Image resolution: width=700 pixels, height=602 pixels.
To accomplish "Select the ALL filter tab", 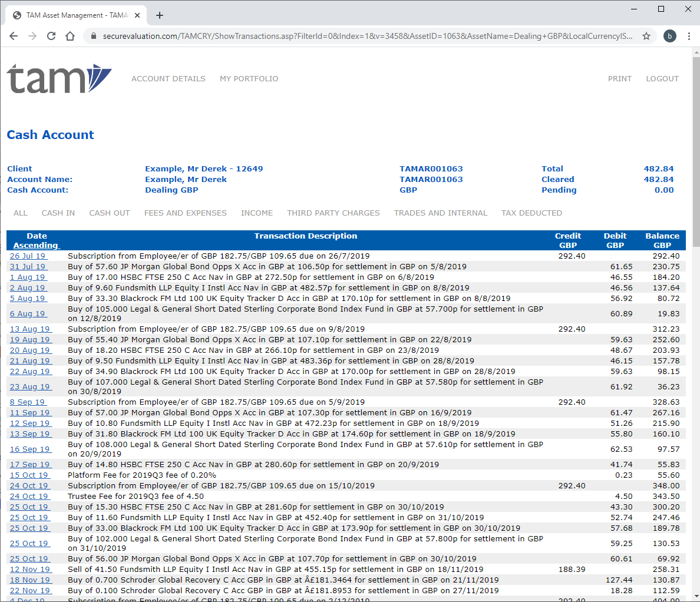I will coord(21,213).
